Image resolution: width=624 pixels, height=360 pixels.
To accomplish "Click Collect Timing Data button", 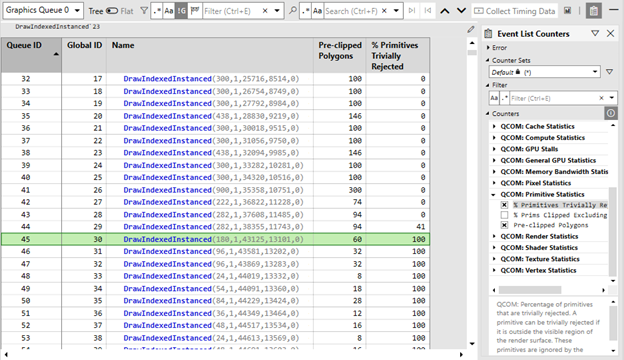I will [x=515, y=11].
